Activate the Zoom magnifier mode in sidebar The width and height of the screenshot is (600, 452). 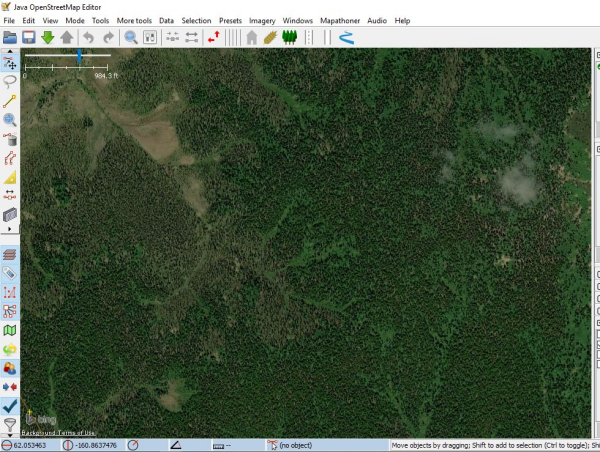[x=10, y=120]
